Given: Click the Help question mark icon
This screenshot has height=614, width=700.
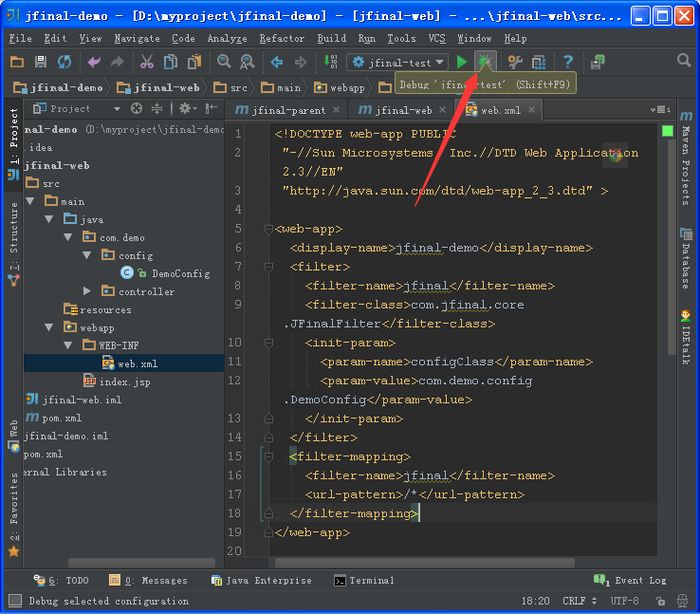Looking at the screenshot, I should (x=568, y=62).
